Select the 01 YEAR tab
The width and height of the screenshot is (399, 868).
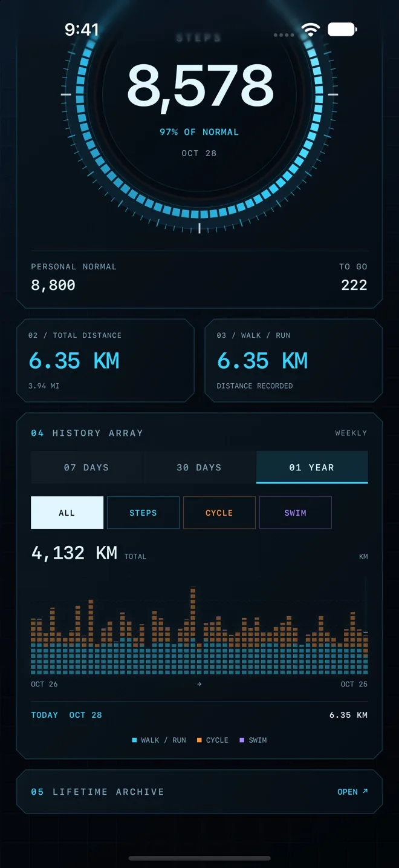point(312,467)
